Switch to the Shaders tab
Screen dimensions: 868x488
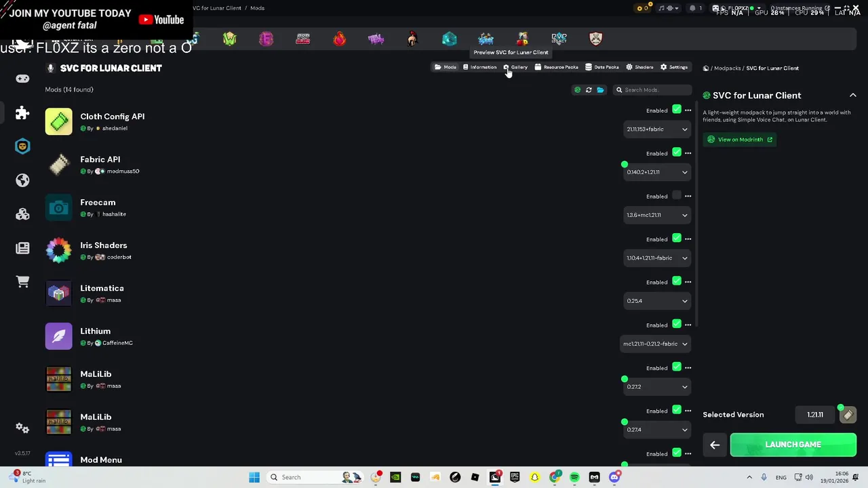coord(639,67)
